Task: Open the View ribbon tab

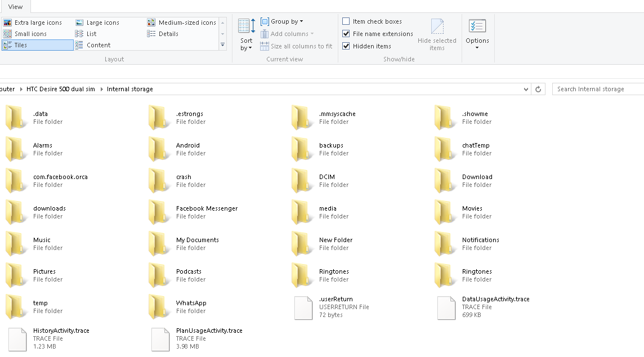Action: click(15, 7)
